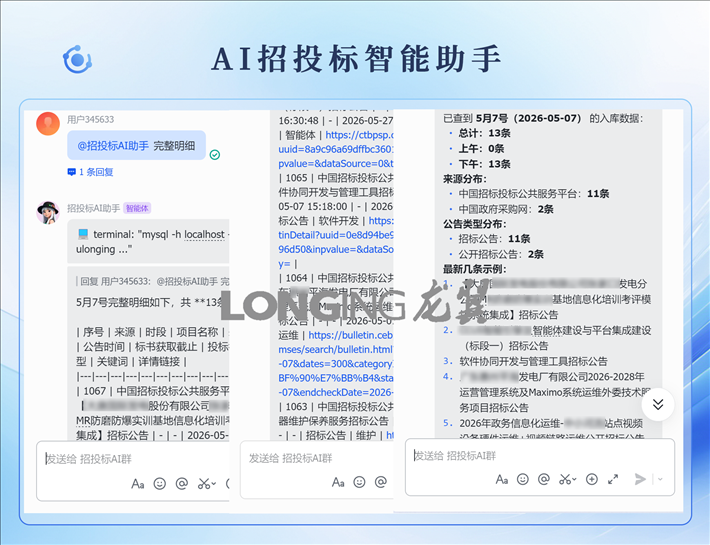710x545 pixels.
Task: Open text formatting (Aa) in the middle chat panel
Action: click(338, 482)
